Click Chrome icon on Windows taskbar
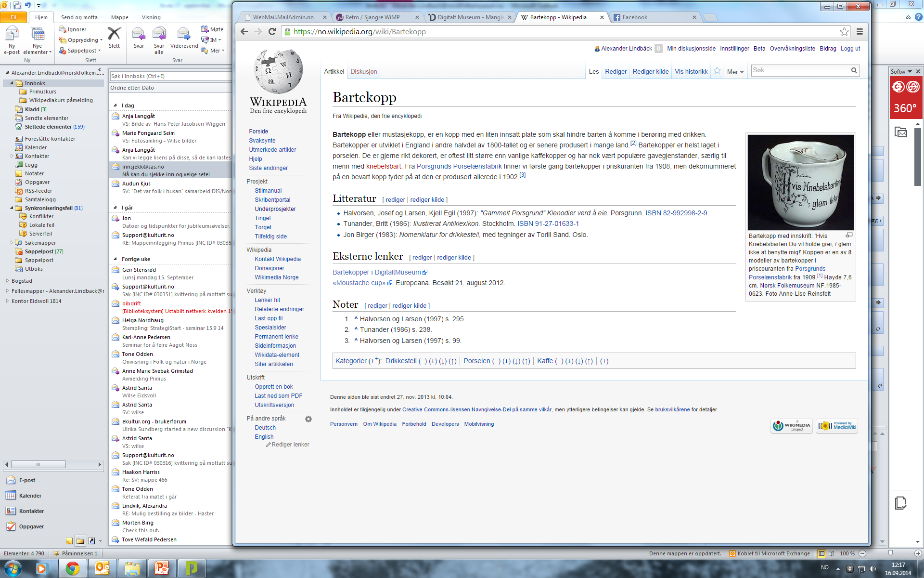The image size is (924, 578). (x=73, y=568)
